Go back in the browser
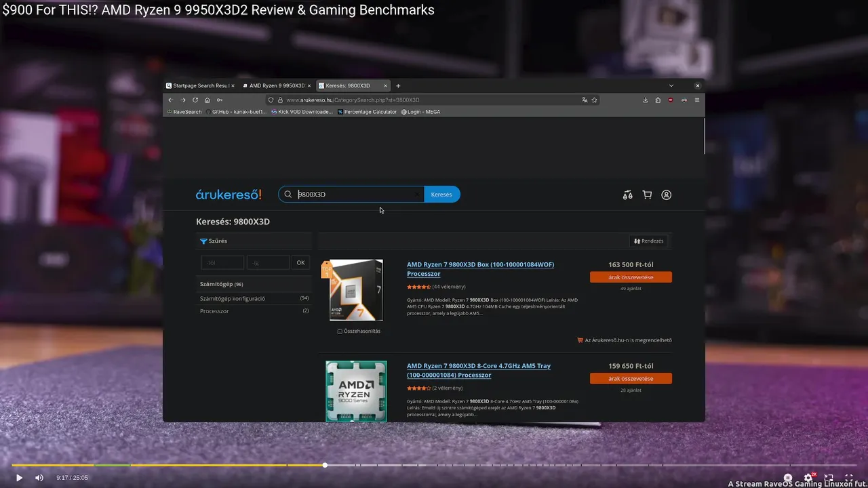868x488 pixels. point(171,100)
